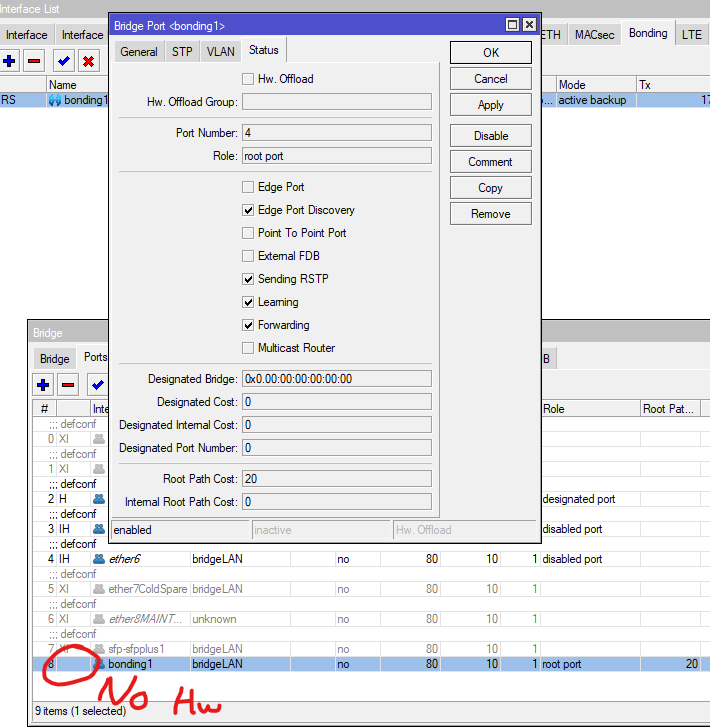Click the bonding1 interface icon in Interface List
710x728 pixels.
pyautogui.click(x=55, y=100)
